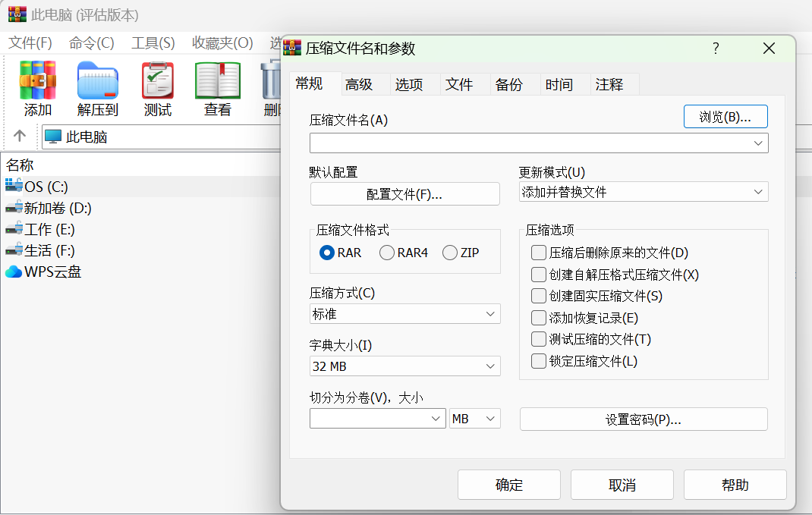The height and width of the screenshot is (515, 812).
Task: Expand the 压缩方式 compression method dropdown
Action: [404, 313]
